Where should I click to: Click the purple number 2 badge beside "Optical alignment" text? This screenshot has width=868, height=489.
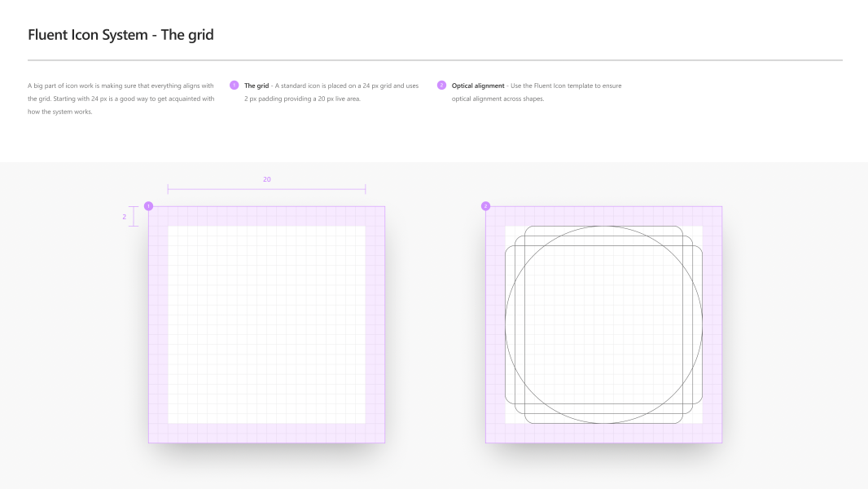click(441, 86)
